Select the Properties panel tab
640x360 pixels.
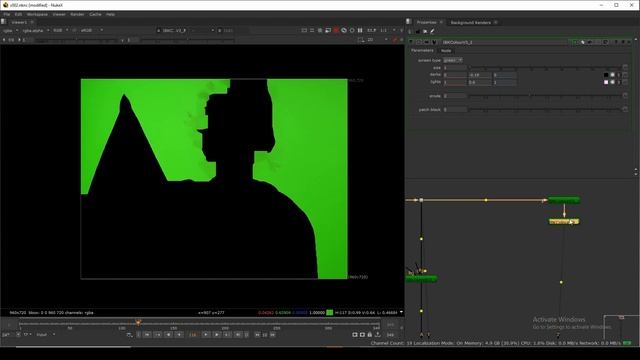point(427,22)
